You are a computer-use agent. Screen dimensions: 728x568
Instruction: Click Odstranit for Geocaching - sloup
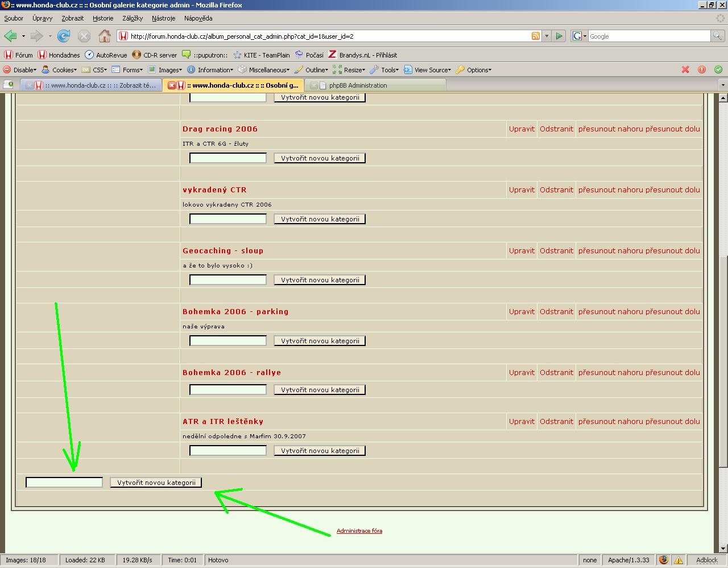click(556, 250)
